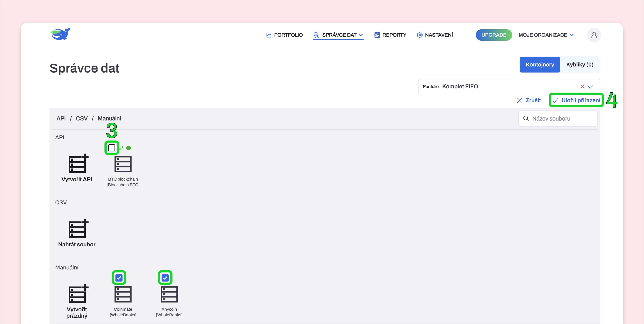Open Nastavení in top navigation
The width and height of the screenshot is (644, 324).
pos(435,35)
